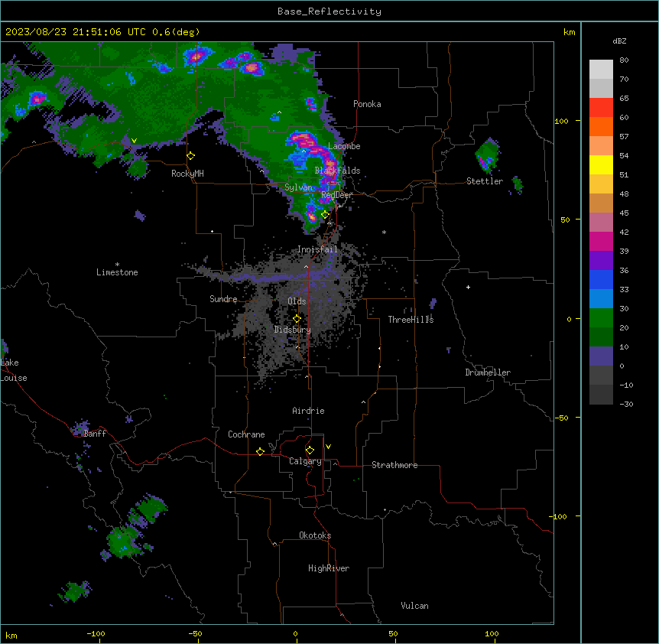Select the Sylvan label on the map
This screenshot has height=644, width=659.
click(298, 187)
